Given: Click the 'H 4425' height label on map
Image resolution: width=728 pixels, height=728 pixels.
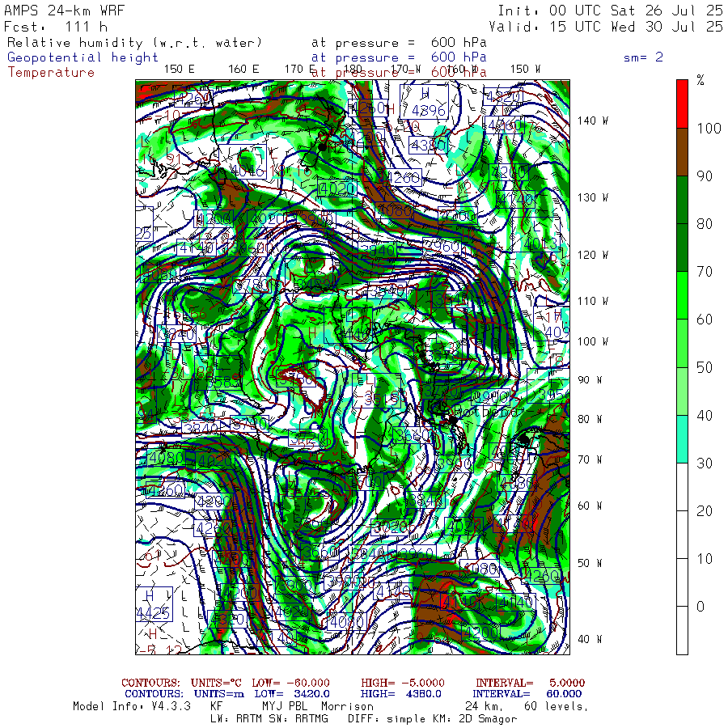Looking at the screenshot, I should [154, 604].
